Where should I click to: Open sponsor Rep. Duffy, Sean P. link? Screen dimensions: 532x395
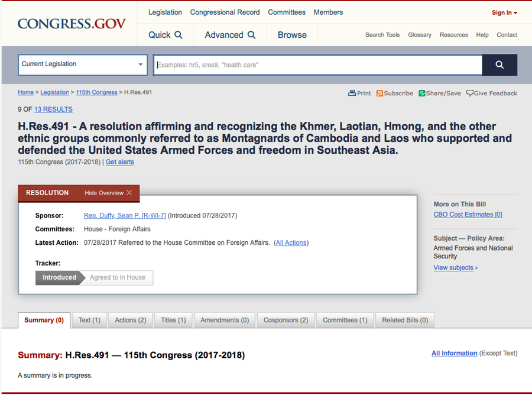tap(125, 216)
